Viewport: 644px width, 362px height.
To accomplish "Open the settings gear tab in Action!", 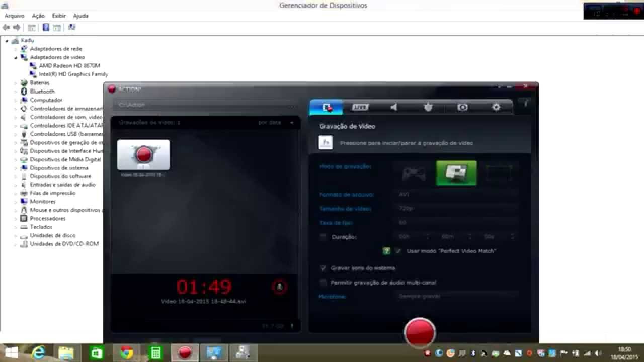I will pyautogui.click(x=496, y=107).
